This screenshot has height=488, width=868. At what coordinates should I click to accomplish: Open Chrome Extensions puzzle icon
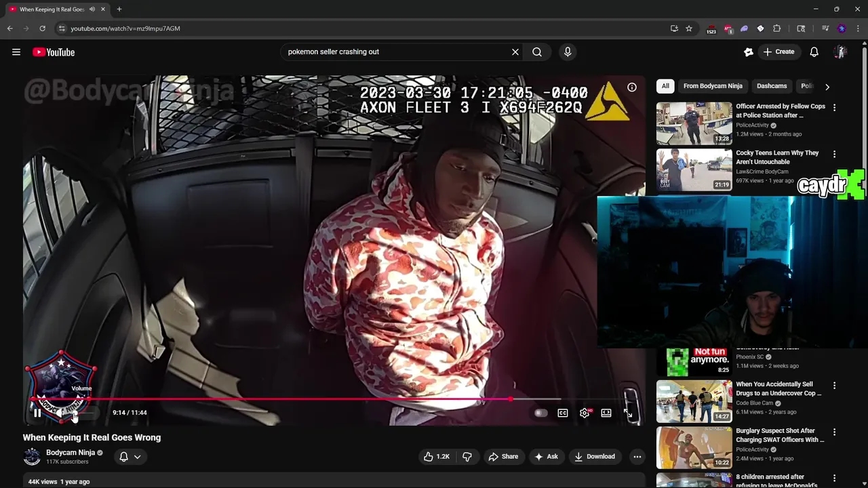[777, 28]
